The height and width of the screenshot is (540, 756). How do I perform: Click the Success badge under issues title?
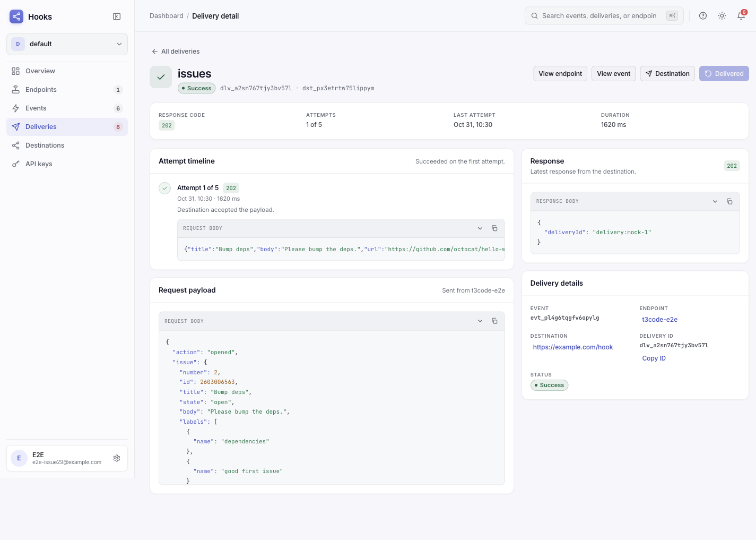point(196,88)
